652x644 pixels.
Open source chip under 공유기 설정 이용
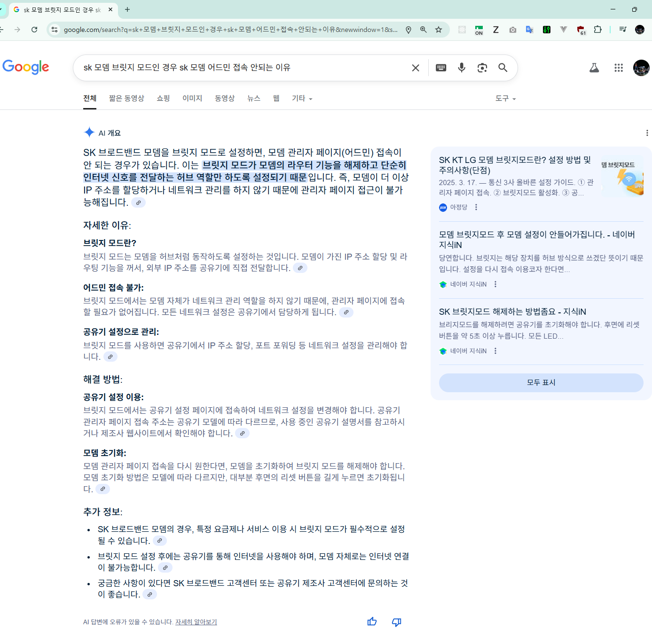click(242, 434)
